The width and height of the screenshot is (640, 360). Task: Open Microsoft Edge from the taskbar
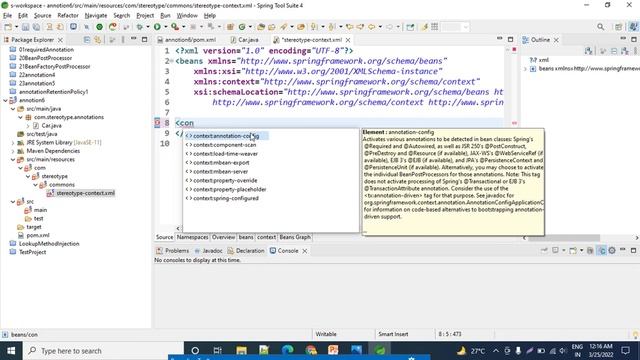287,351
